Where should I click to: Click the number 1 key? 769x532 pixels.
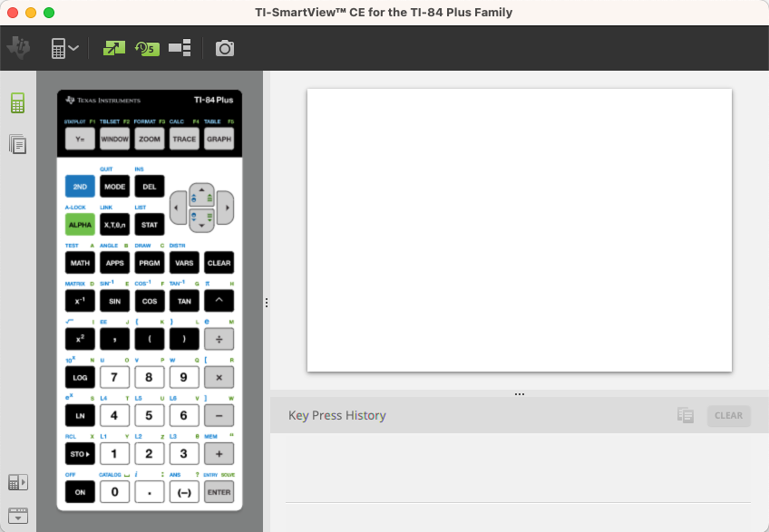(x=115, y=453)
